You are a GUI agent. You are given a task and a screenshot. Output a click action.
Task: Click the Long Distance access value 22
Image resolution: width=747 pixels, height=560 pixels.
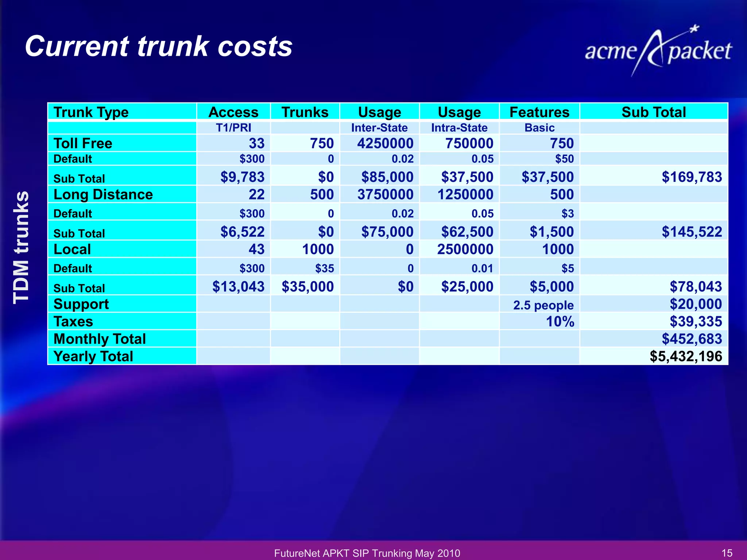pyautogui.click(x=257, y=194)
